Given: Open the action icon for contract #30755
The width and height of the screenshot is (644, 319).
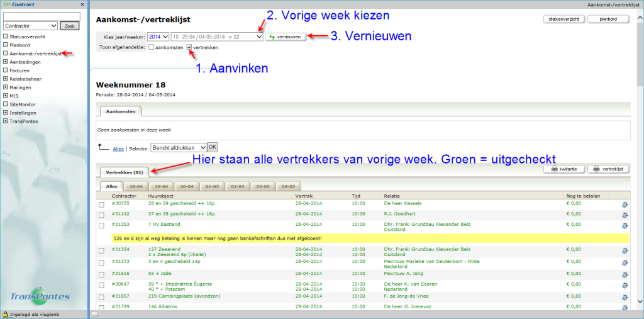Looking at the screenshot, I should [x=625, y=204].
